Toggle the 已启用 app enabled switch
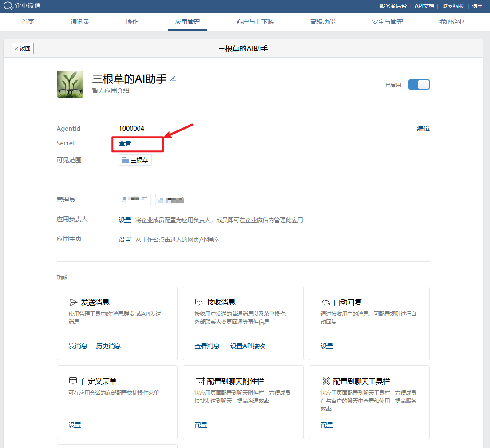Viewport: 490px width, 448px height. tap(419, 85)
